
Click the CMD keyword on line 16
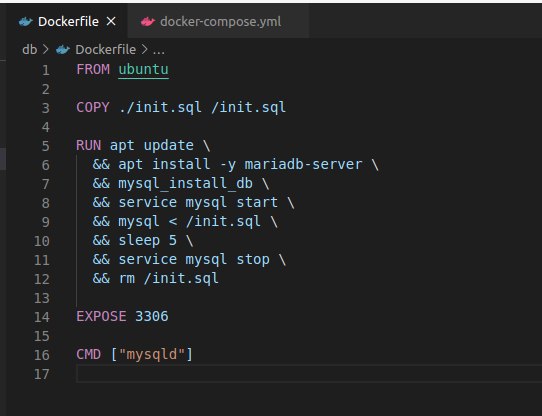click(89, 355)
